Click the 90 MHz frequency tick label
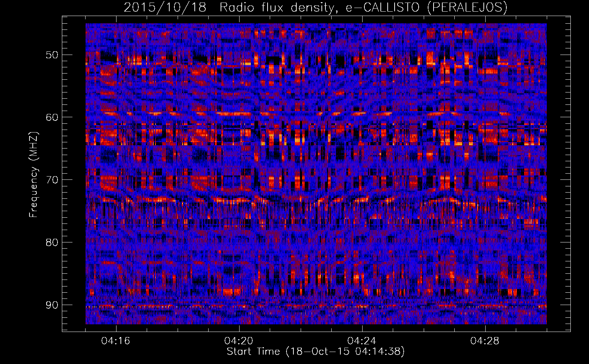Image resolution: width=589 pixels, height=364 pixels. point(52,305)
